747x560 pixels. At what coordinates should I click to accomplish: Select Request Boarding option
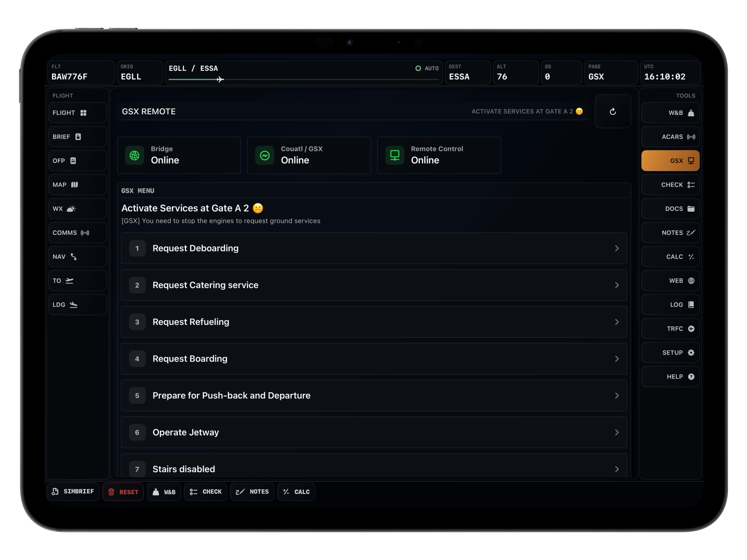374,359
